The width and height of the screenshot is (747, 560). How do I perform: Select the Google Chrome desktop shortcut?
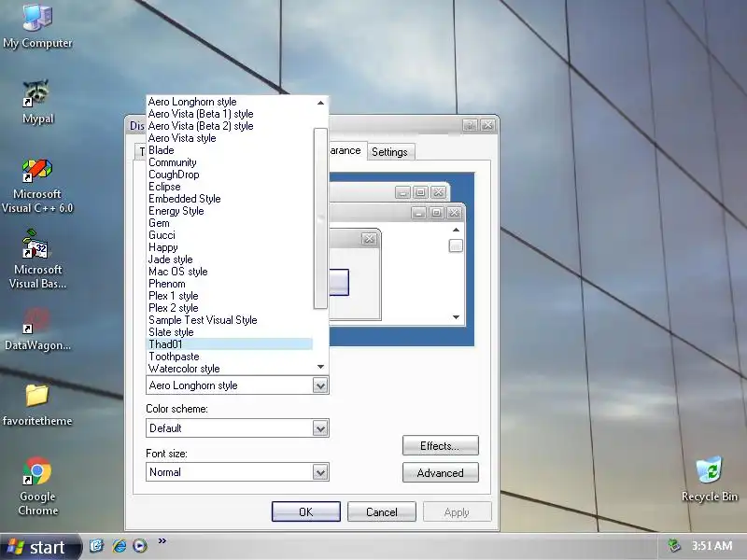tap(37, 485)
